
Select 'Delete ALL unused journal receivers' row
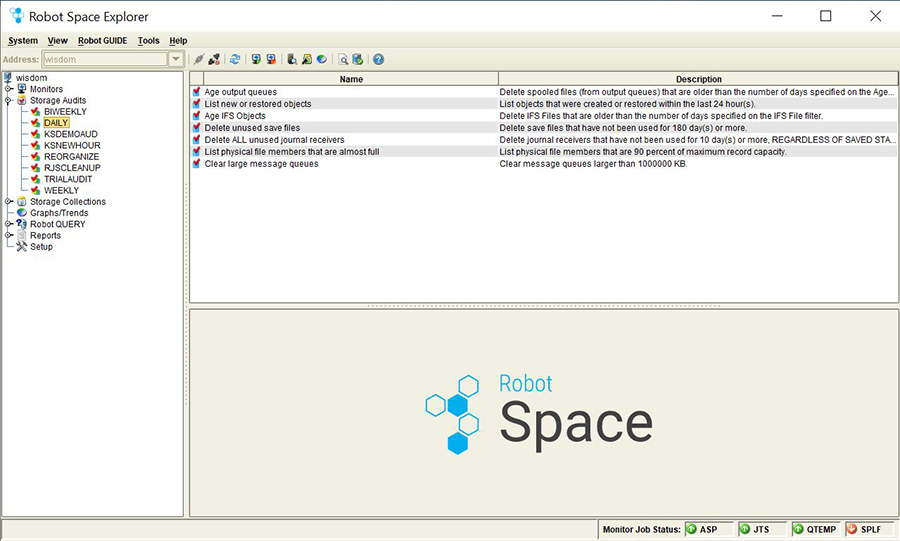[x=544, y=139]
